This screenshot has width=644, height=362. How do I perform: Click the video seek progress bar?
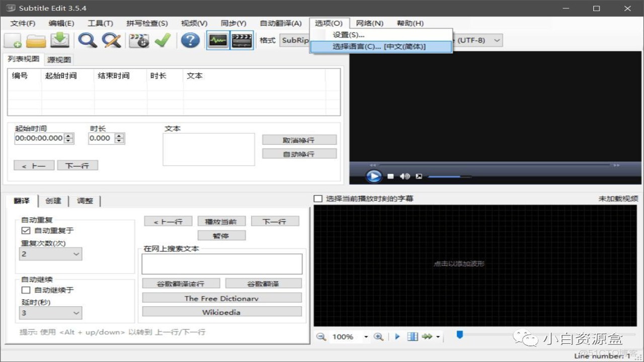(x=494, y=165)
